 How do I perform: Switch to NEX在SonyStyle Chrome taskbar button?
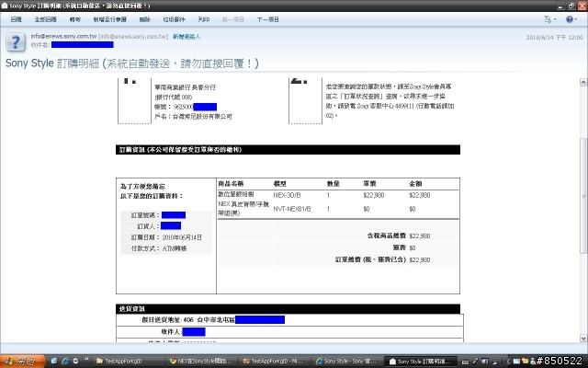pos(202,362)
